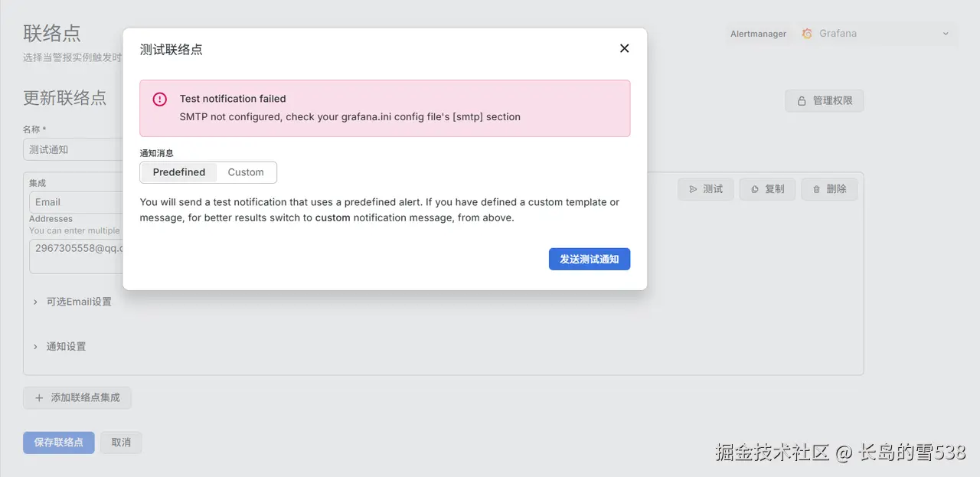The height and width of the screenshot is (477, 980).
Task: Open the Alertmanager Grafana dropdown
Action: [x=876, y=34]
